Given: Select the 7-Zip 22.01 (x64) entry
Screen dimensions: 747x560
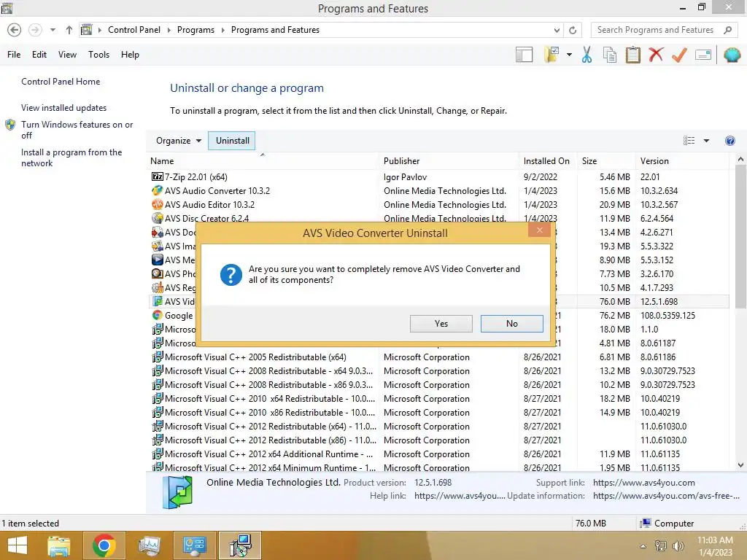Looking at the screenshot, I should 438,176.
